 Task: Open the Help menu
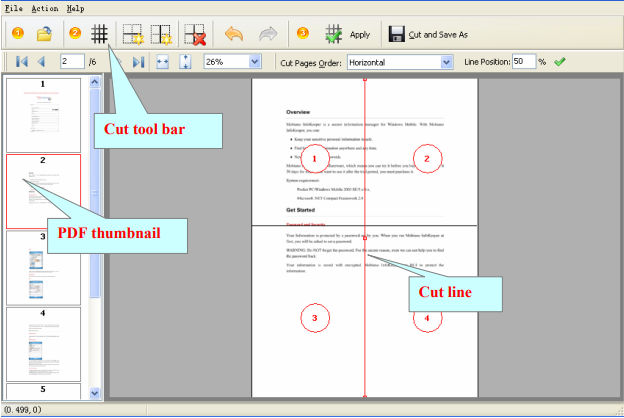tap(75, 8)
